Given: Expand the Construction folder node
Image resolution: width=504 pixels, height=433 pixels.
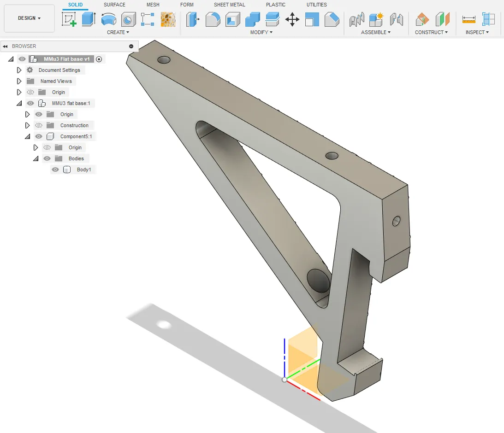Looking at the screenshot, I should (x=27, y=125).
